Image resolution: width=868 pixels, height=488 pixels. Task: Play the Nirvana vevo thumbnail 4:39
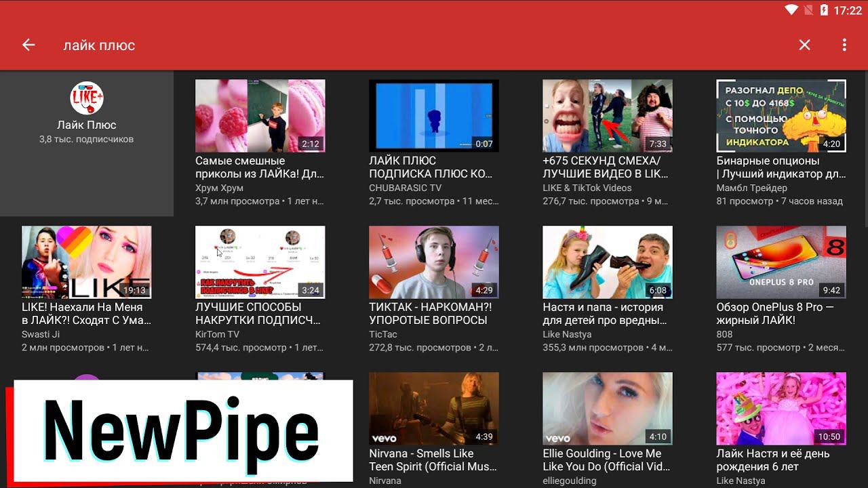coord(434,409)
